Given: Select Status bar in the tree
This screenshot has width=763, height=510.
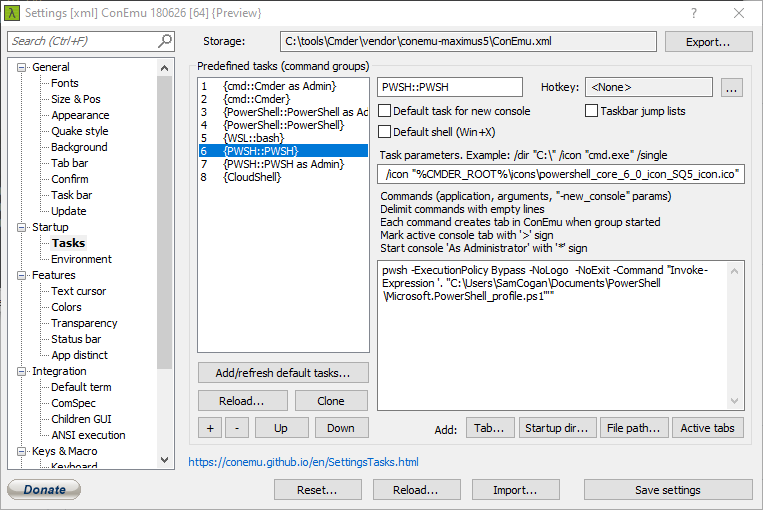Looking at the screenshot, I should [x=76, y=339].
